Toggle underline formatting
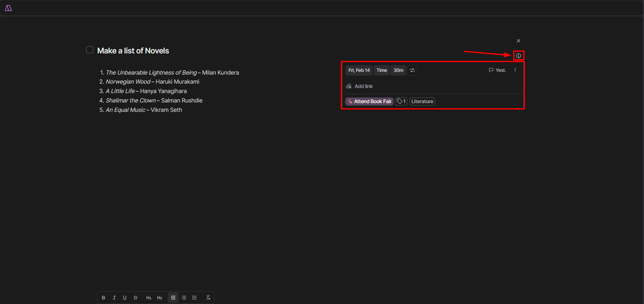Image resolution: width=644 pixels, height=304 pixels. click(125, 298)
